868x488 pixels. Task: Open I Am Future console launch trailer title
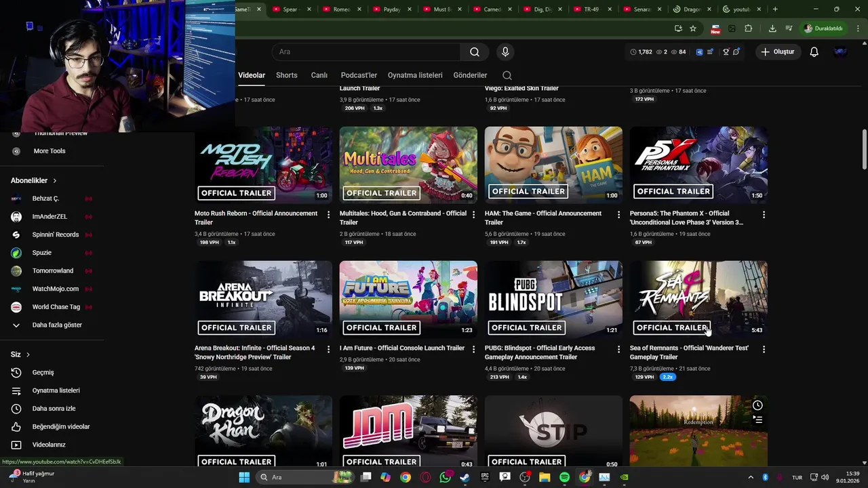click(x=402, y=348)
